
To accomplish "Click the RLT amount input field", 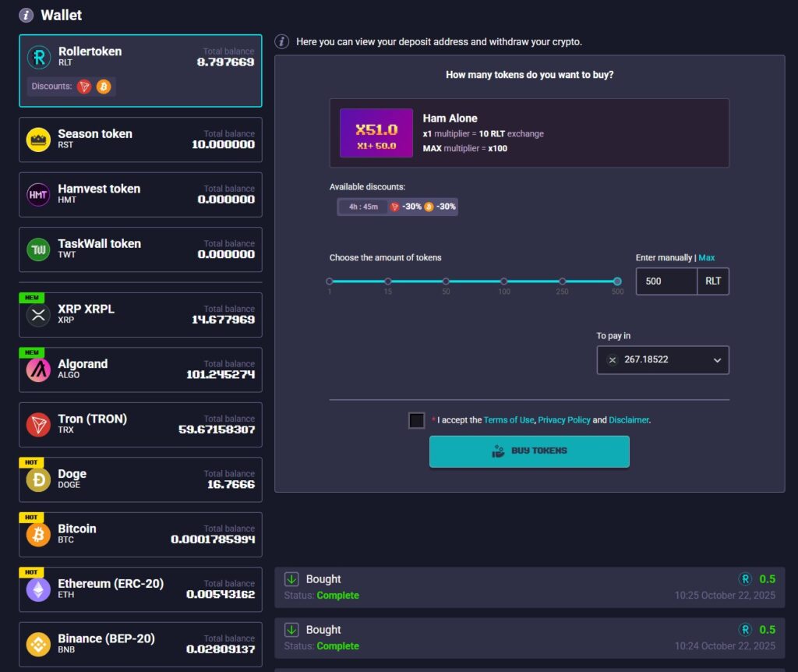I will click(x=666, y=281).
